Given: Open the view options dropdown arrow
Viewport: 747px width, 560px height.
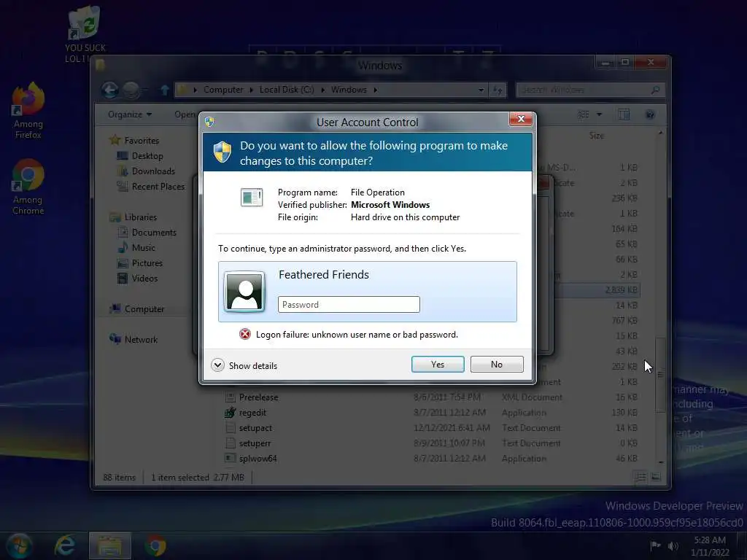Looking at the screenshot, I should 600,114.
